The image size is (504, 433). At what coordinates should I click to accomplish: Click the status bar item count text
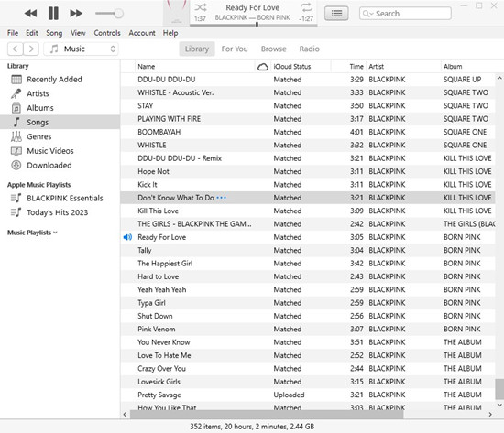252,427
